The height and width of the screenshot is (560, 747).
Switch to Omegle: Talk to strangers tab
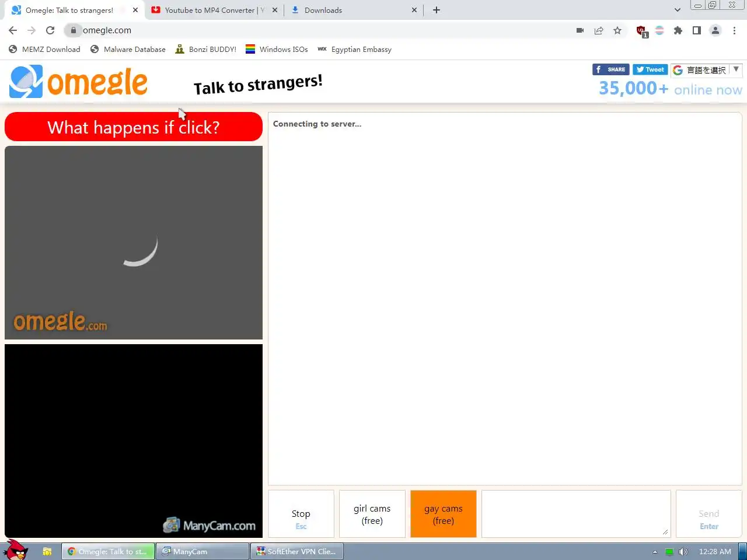point(69,10)
